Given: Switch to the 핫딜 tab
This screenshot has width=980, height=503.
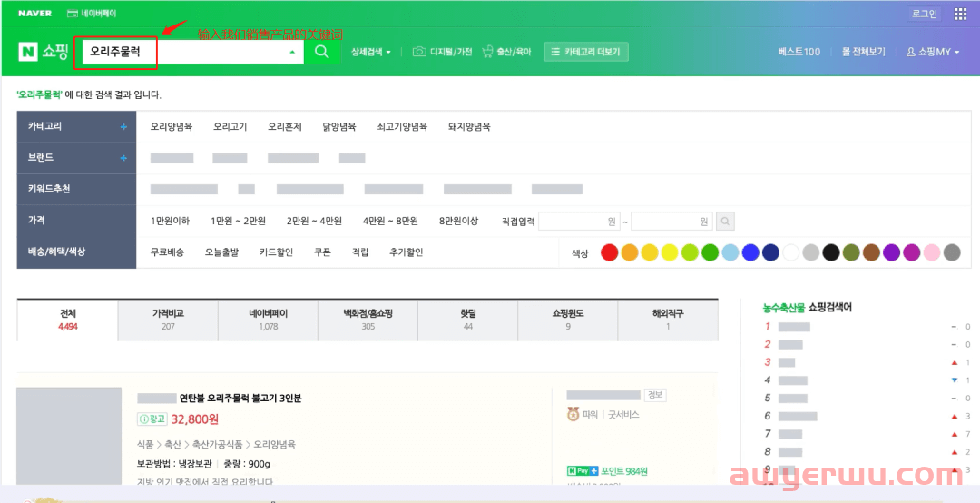Looking at the screenshot, I should click(x=468, y=320).
